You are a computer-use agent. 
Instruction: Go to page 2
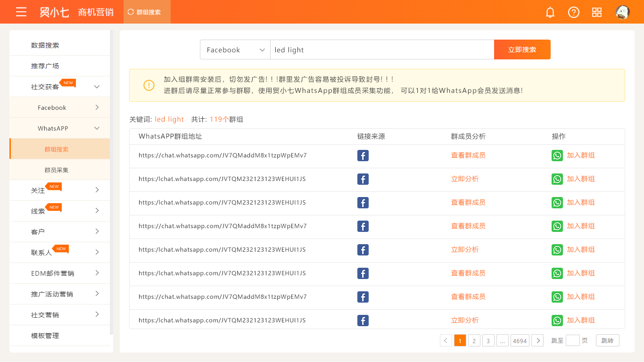(x=474, y=340)
